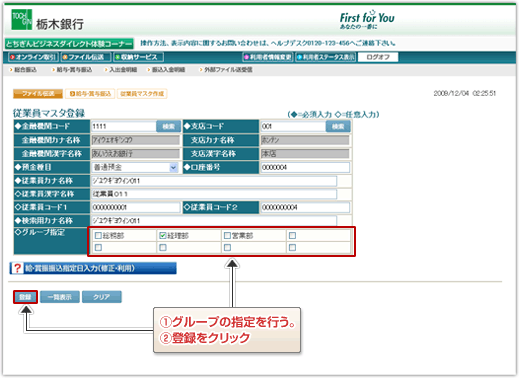Focus the 従業員コード2 input field
The height and width of the screenshot is (379, 520).
(305, 207)
